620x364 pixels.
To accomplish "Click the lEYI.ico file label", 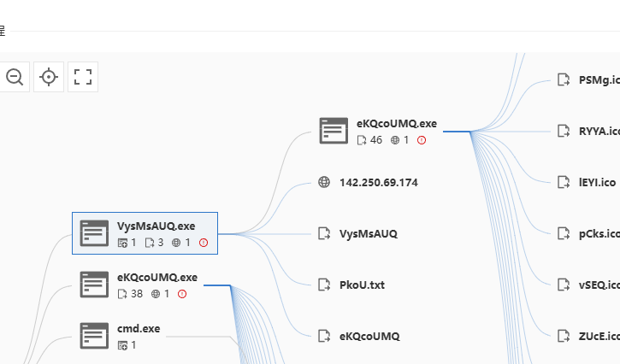I will [x=598, y=183].
